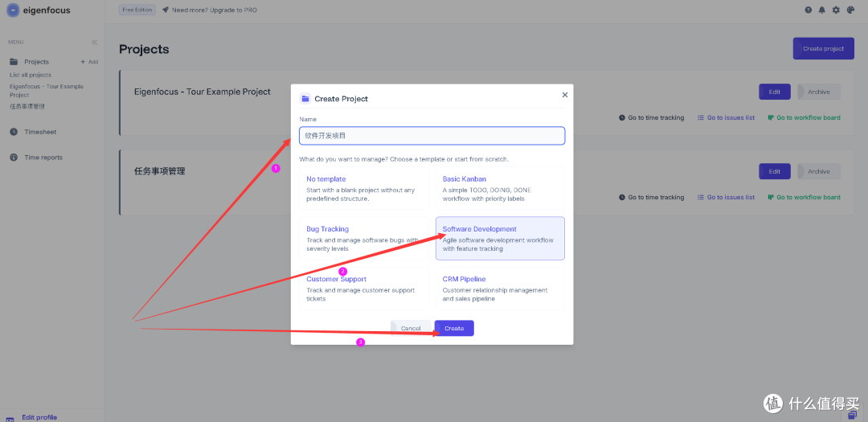Click the 任务事项管理 project card title

159,172
